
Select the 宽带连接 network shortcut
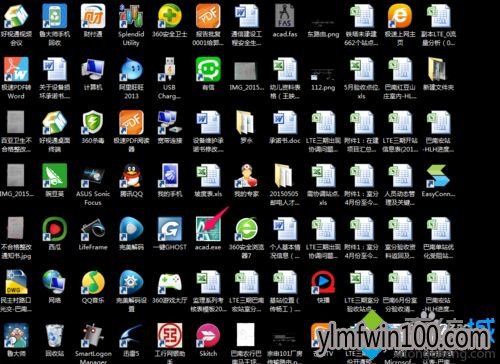(170, 127)
